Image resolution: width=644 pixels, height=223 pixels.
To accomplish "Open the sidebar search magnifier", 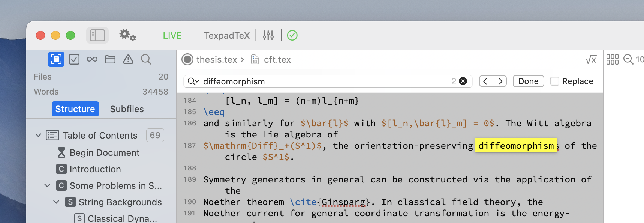I will (146, 59).
